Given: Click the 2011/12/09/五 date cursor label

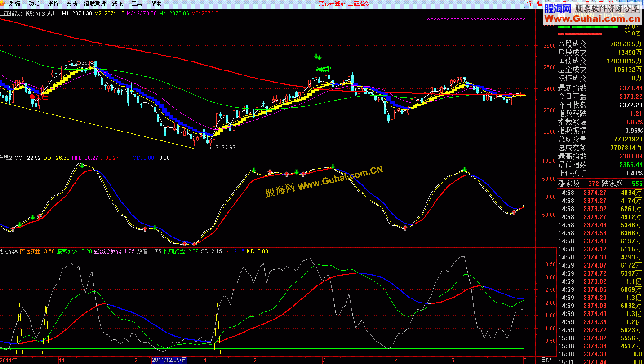Looking at the screenshot, I should click(x=169, y=360).
